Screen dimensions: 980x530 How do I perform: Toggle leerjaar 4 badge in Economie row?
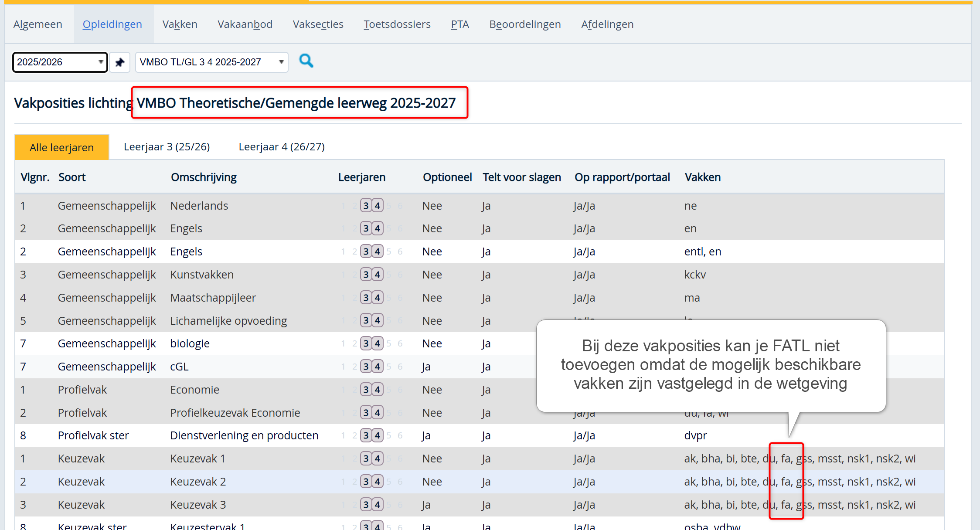coord(378,390)
